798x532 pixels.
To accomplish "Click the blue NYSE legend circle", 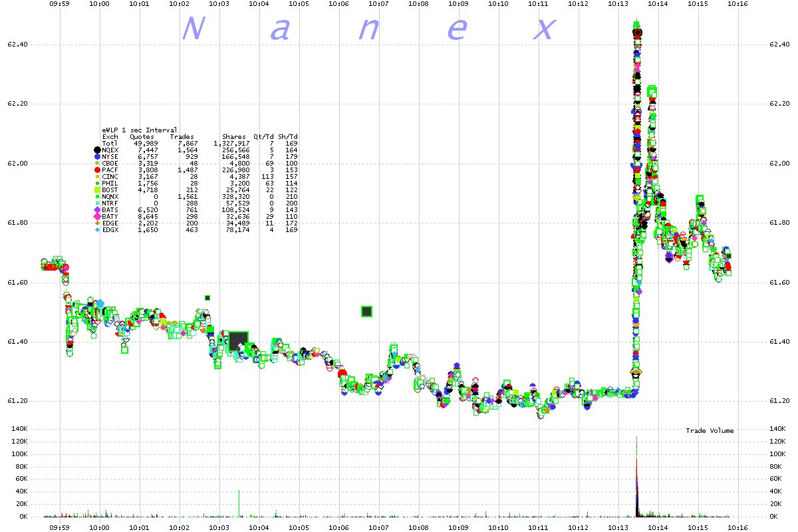I will [x=97, y=156].
